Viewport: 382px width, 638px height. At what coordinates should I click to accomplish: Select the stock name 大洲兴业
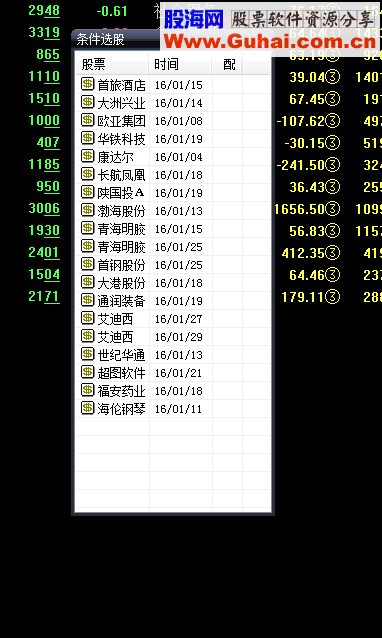(x=121, y=103)
